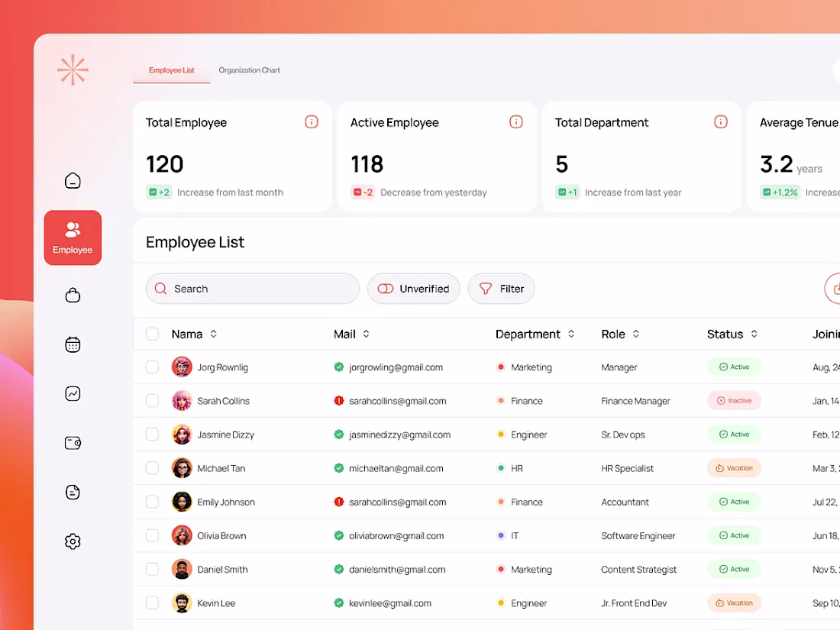The width and height of the screenshot is (840, 630).
Task: Click Vacation status badge for Kevin Lee
Action: [x=734, y=603]
